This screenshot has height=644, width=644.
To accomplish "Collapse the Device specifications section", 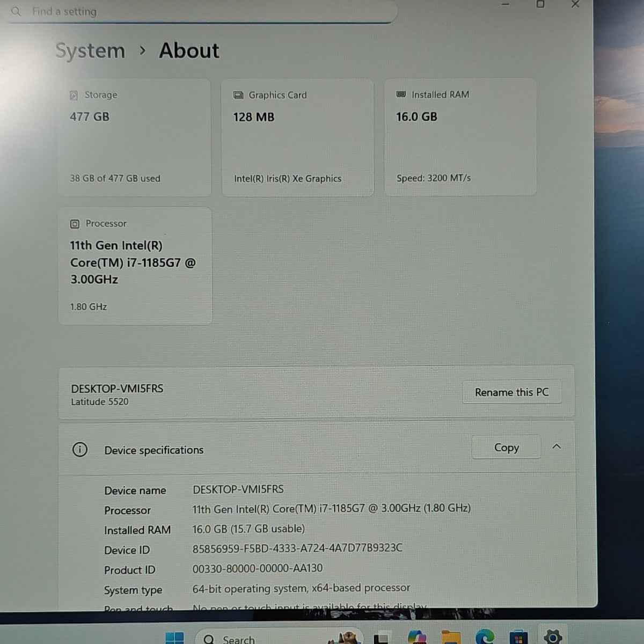I will tap(557, 447).
